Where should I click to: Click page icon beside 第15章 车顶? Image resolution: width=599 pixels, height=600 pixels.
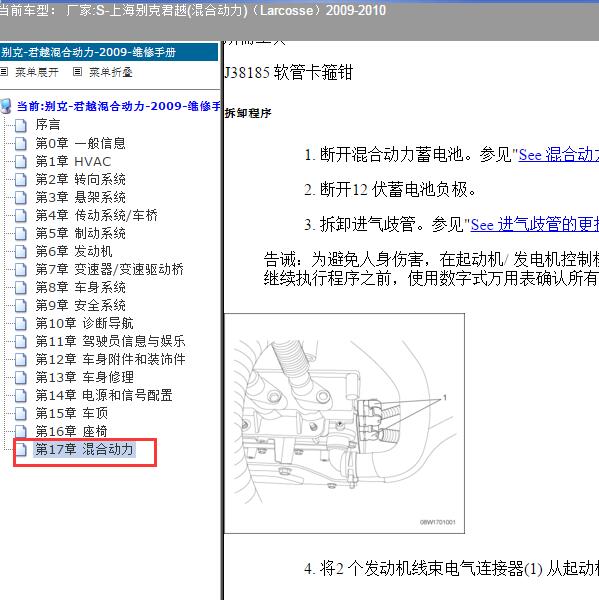pos(21,413)
